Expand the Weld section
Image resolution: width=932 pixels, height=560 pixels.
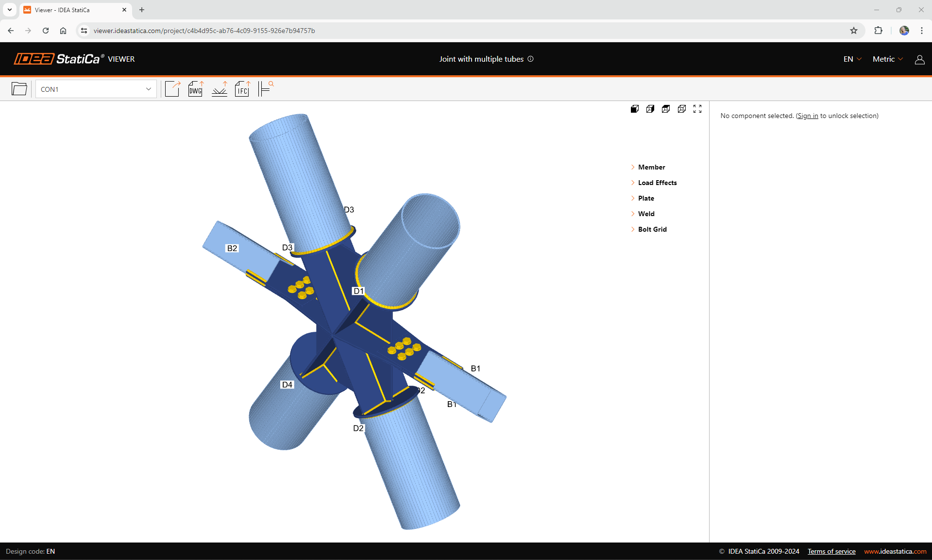pyautogui.click(x=646, y=214)
